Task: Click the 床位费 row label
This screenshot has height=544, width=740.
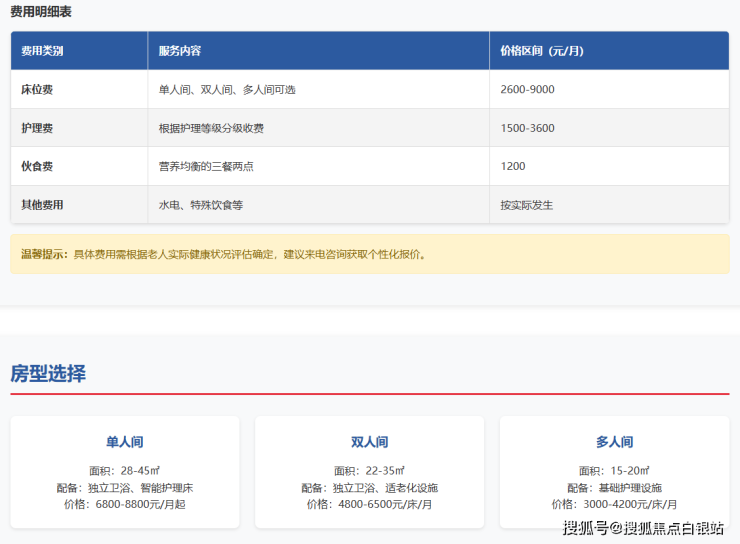Action: click(37, 89)
